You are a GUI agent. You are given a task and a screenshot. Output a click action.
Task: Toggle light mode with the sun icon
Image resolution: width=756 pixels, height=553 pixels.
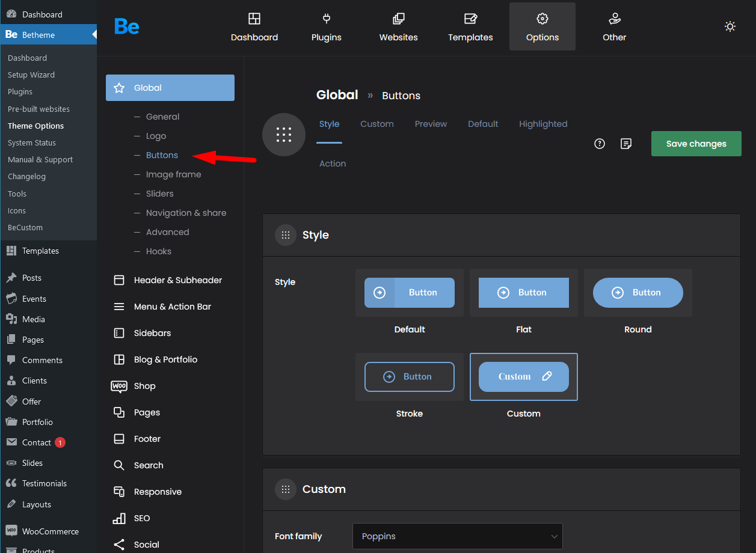tap(730, 26)
